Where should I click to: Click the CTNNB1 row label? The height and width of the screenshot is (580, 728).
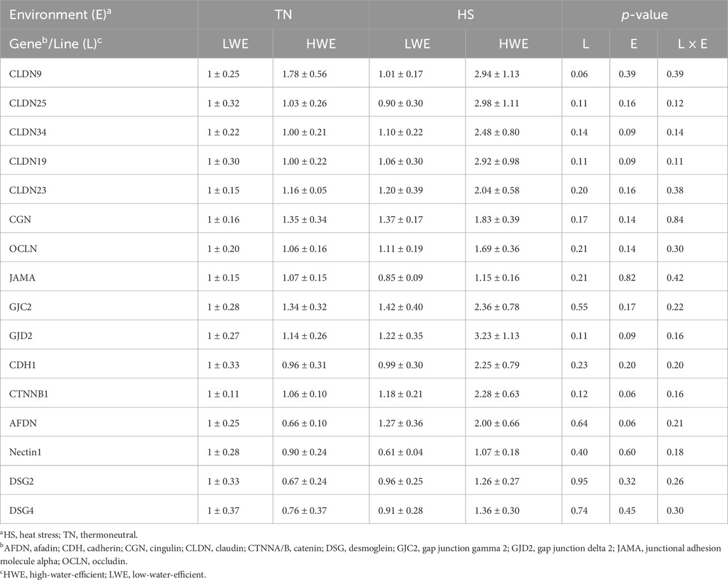click(29, 394)
